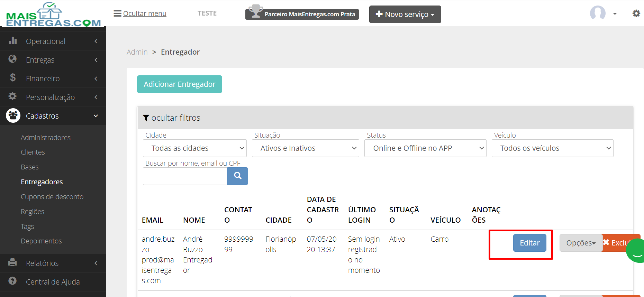This screenshot has width=644, height=297.
Task: Click the filter funnel icon
Action: tap(146, 118)
